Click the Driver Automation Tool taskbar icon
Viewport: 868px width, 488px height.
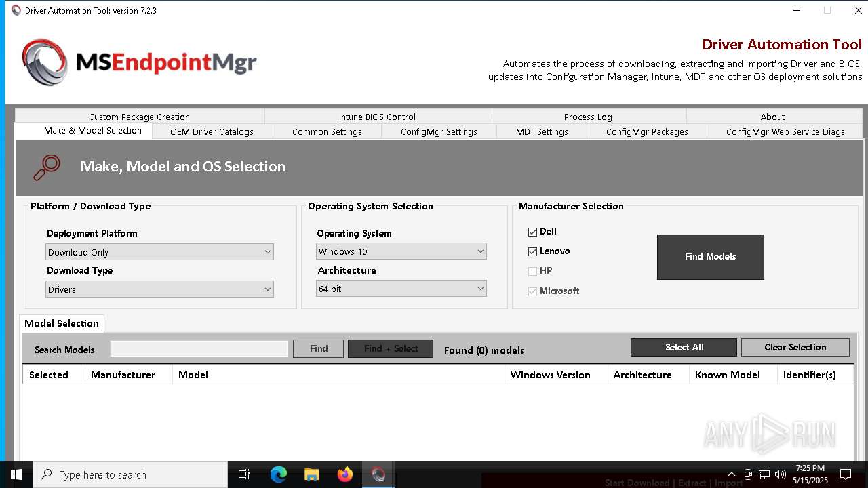click(x=378, y=474)
